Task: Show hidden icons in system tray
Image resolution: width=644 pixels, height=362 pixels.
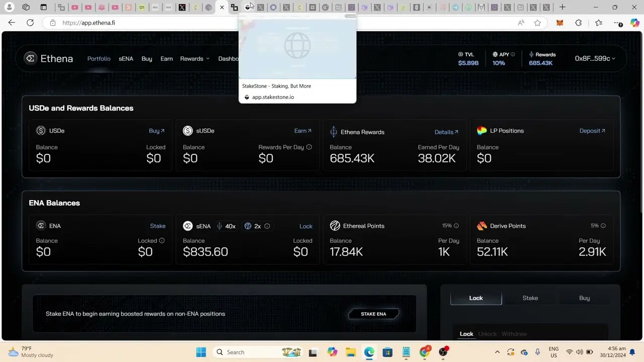Action: coord(497,352)
